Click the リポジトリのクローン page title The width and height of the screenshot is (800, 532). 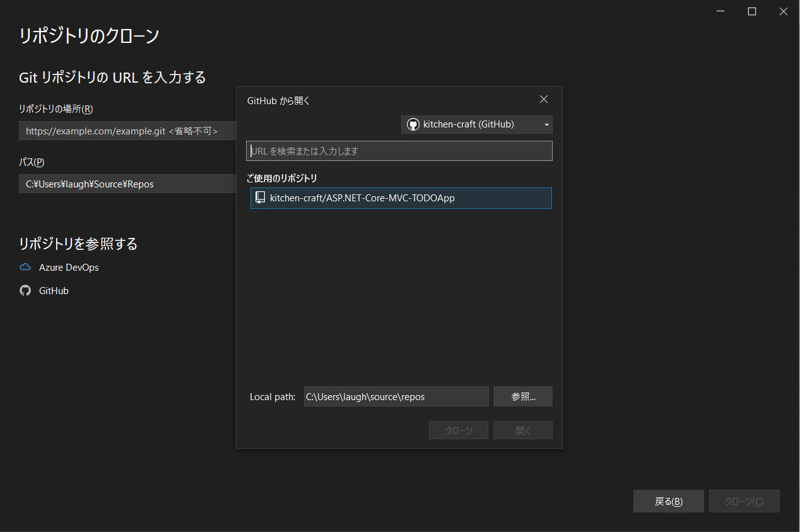click(x=89, y=35)
